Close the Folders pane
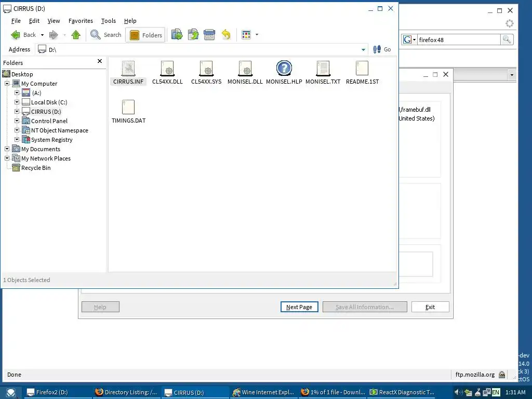 [x=100, y=61]
